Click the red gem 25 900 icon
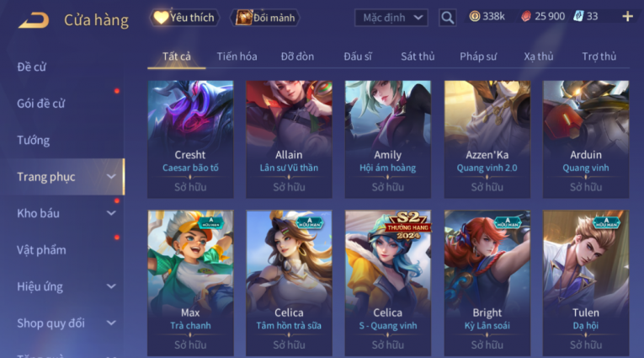This screenshot has height=358, width=644. pos(525,17)
